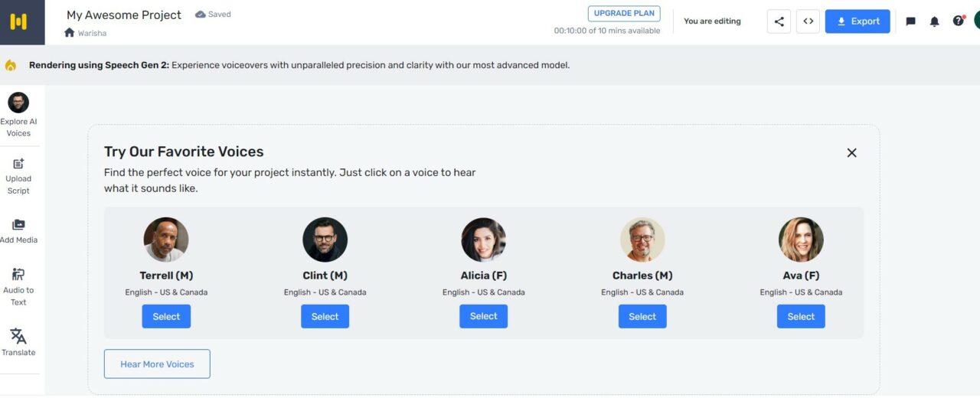Open the Translate sidebar tool

pos(18,341)
